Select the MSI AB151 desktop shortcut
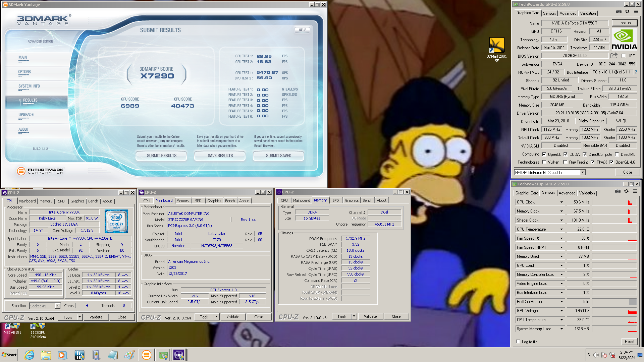The image size is (644, 362). [x=12, y=328]
